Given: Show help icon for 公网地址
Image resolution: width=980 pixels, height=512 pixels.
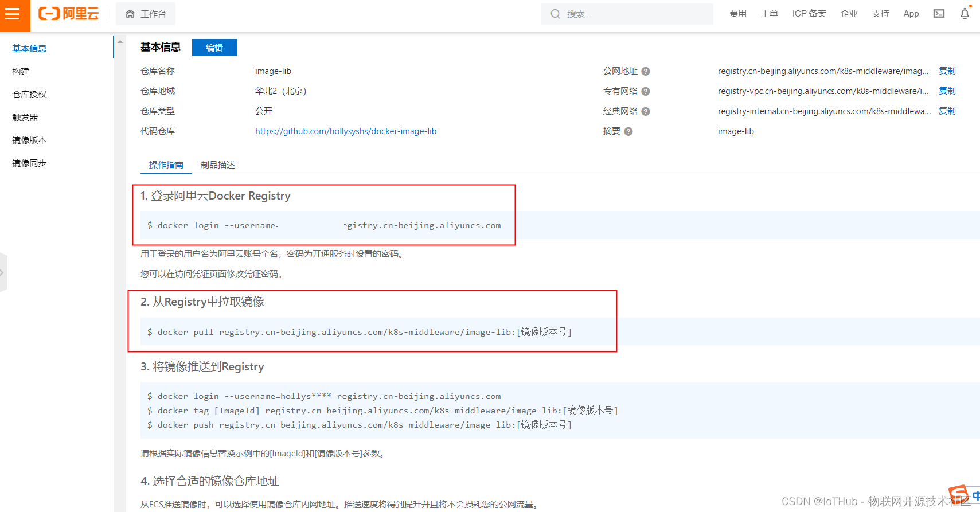Looking at the screenshot, I should click(646, 71).
